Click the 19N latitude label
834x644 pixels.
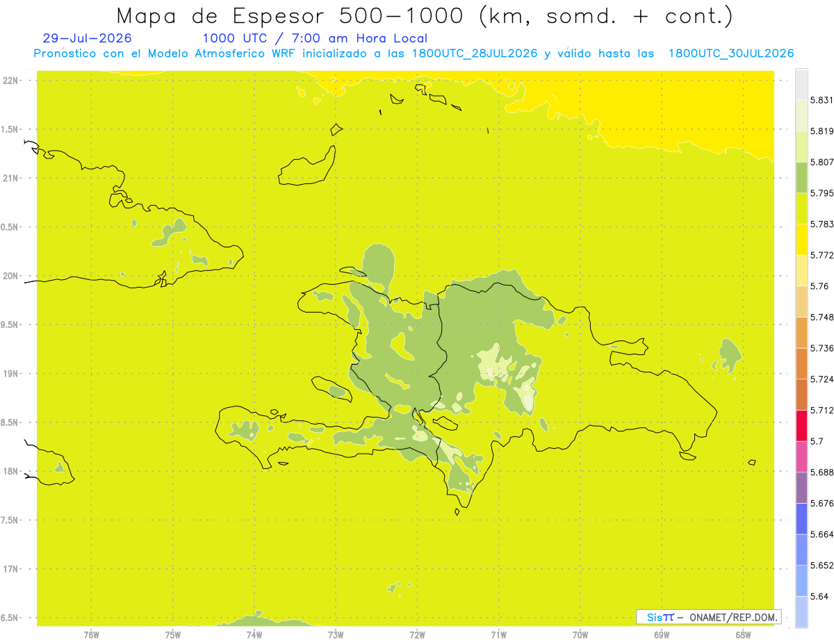point(11,374)
